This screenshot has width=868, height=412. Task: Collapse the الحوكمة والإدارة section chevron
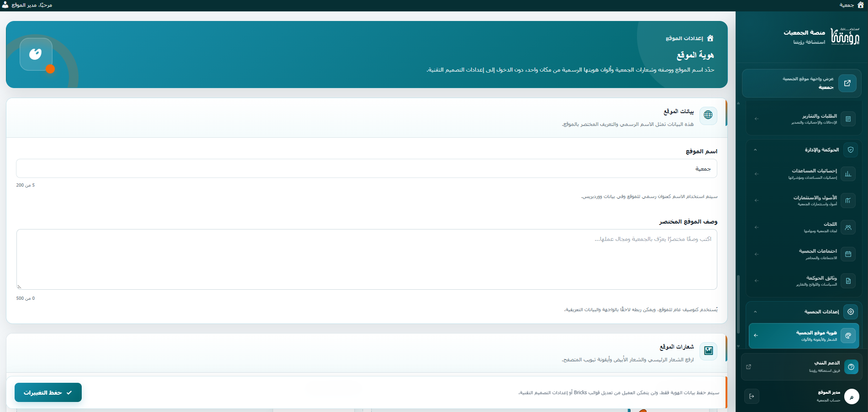tap(755, 150)
